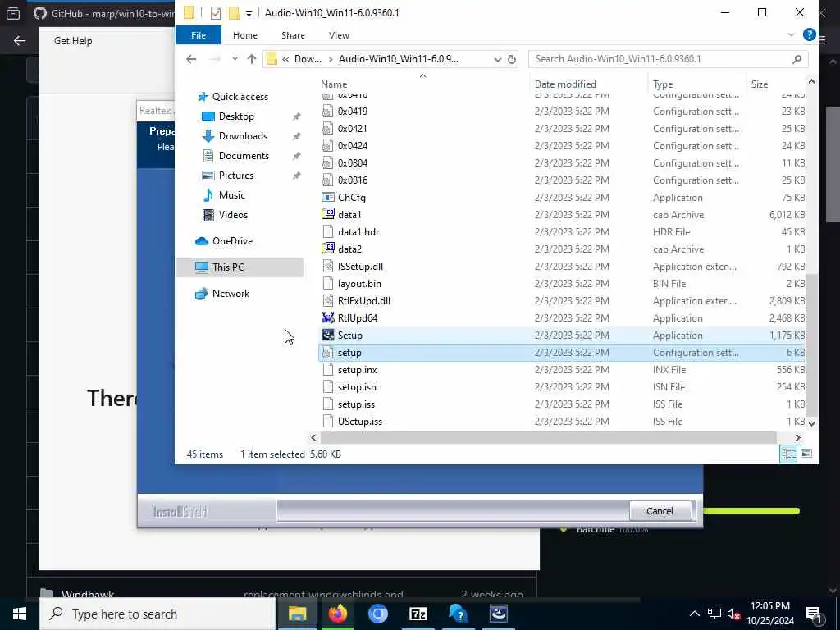Select the Setup application icon
The height and width of the screenshot is (630, 840).
(x=328, y=336)
